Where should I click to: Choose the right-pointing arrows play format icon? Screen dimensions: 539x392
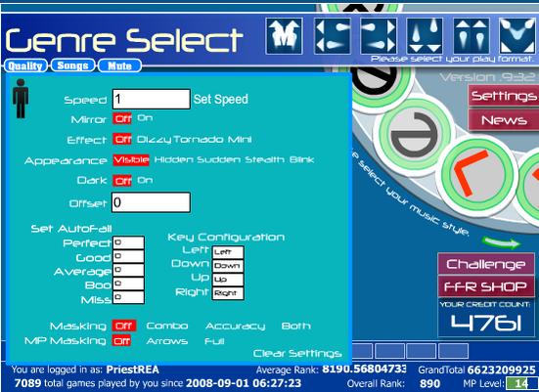point(379,36)
